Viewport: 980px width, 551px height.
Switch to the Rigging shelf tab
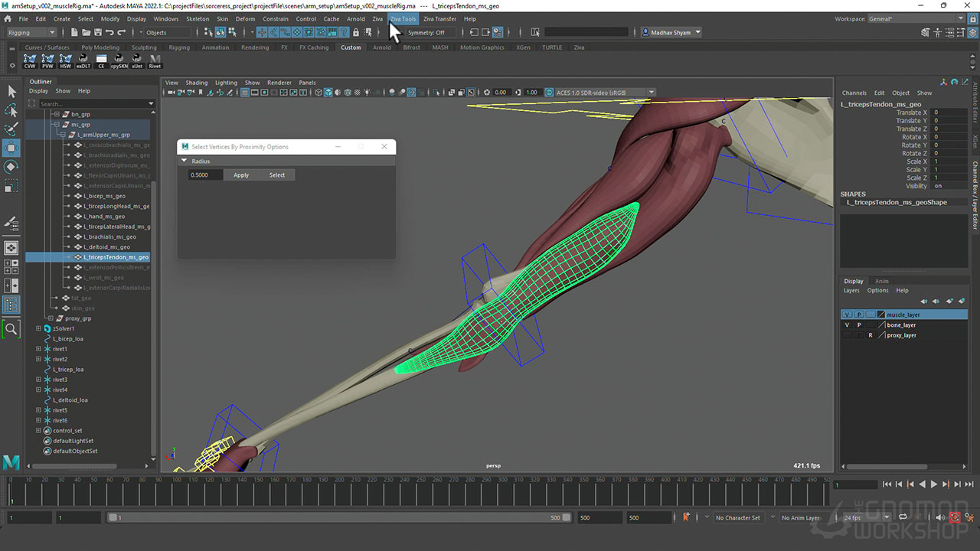pos(179,47)
